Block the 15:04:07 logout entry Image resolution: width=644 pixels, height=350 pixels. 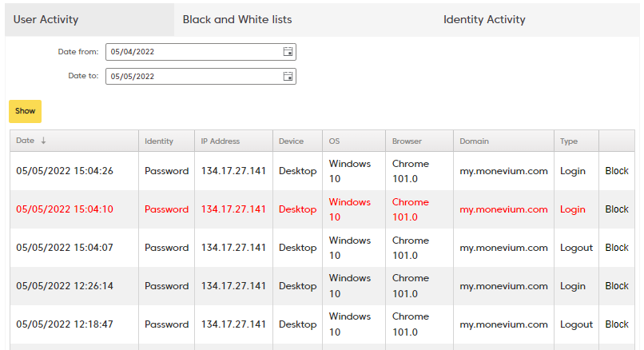[x=617, y=248]
